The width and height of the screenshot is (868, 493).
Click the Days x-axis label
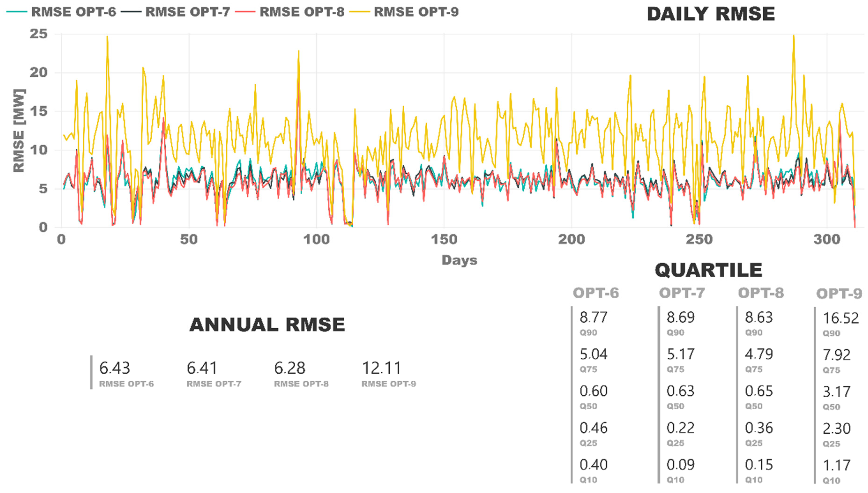[459, 260]
